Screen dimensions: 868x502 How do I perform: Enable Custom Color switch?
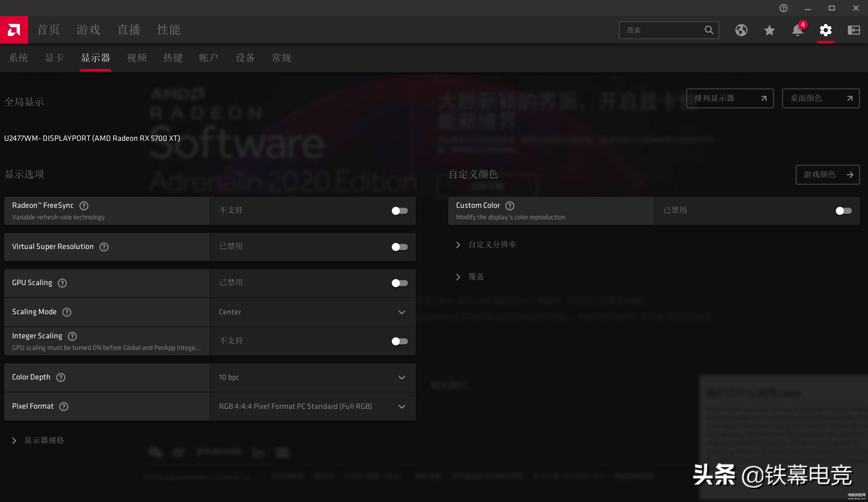click(x=844, y=211)
